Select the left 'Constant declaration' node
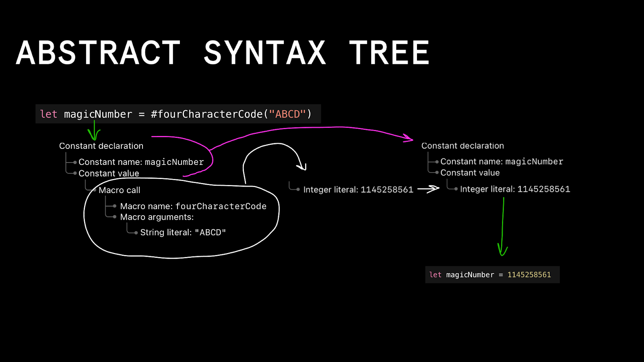 [101, 146]
